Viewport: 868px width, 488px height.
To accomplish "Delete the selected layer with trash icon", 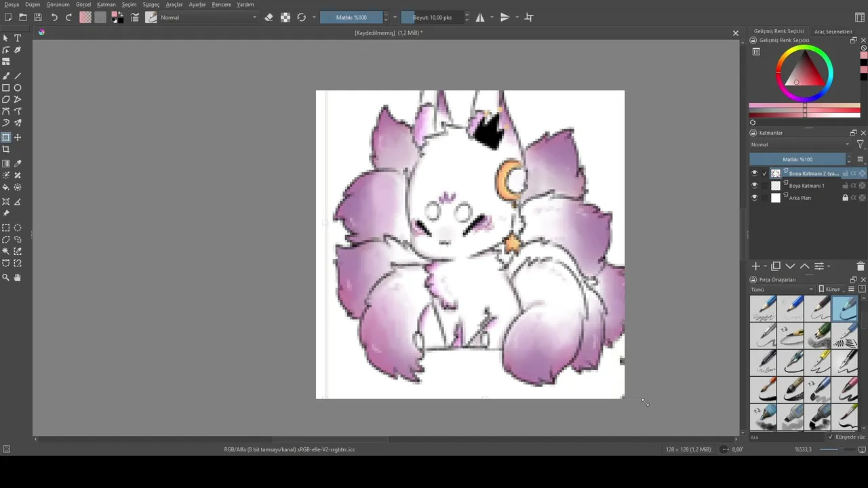I will [861, 266].
